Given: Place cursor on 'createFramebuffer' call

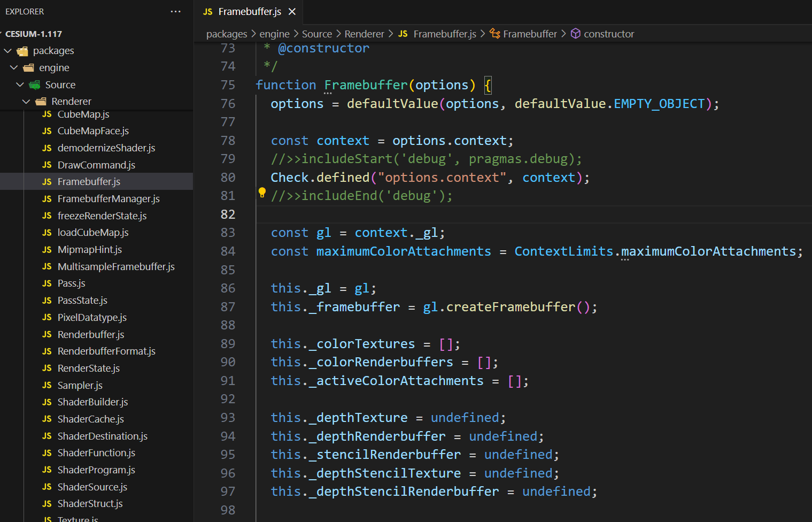Looking at the screenshot, I should point(511,307).
